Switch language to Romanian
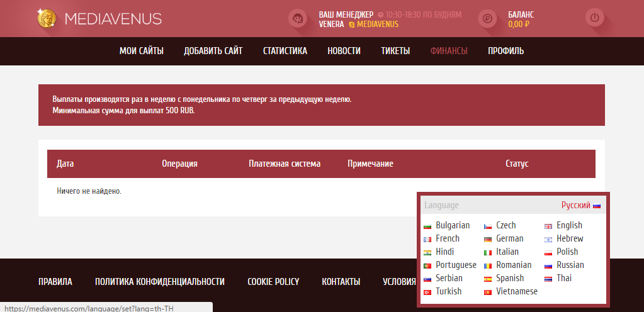Viewport: 644px width, 312px height. pyautogui.click(x=514, y=265)
